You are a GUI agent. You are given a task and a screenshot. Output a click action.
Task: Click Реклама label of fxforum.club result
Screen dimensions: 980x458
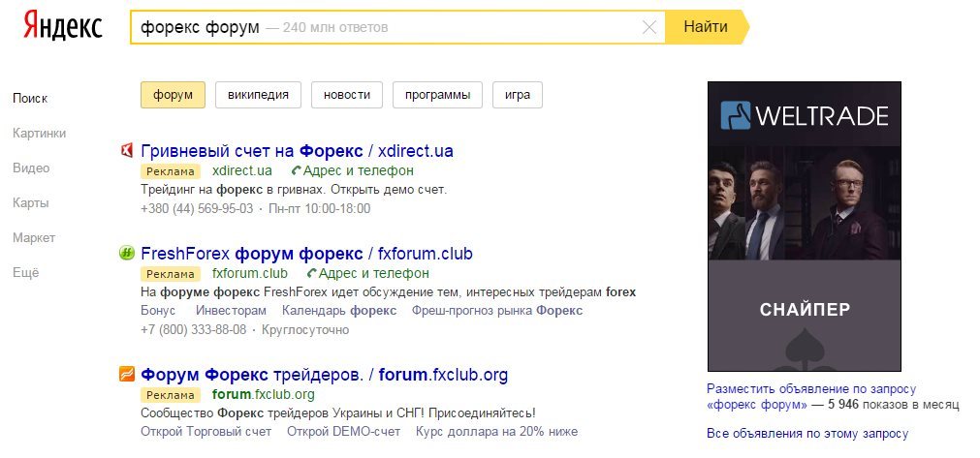click(x=171, y=275)
